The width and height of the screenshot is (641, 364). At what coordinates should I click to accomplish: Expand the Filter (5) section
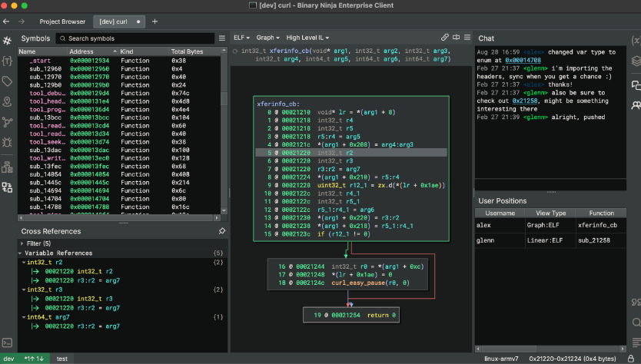coord(21,243)
